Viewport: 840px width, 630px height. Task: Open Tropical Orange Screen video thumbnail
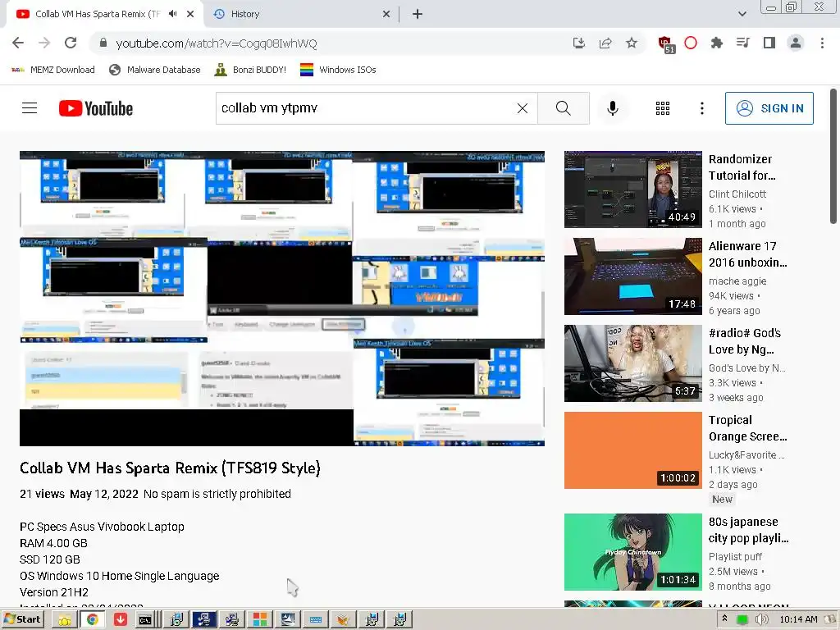tap(632, 450)
